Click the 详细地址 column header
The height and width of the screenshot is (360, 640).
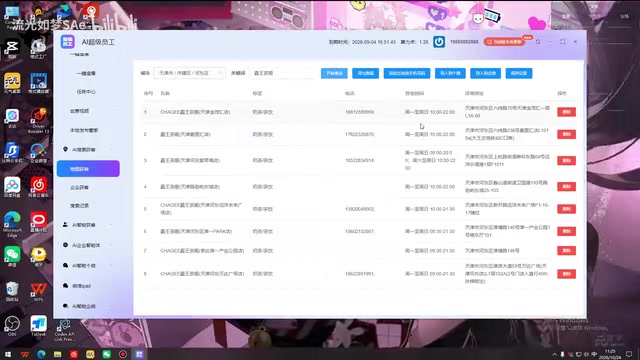[x=474, y=93]
